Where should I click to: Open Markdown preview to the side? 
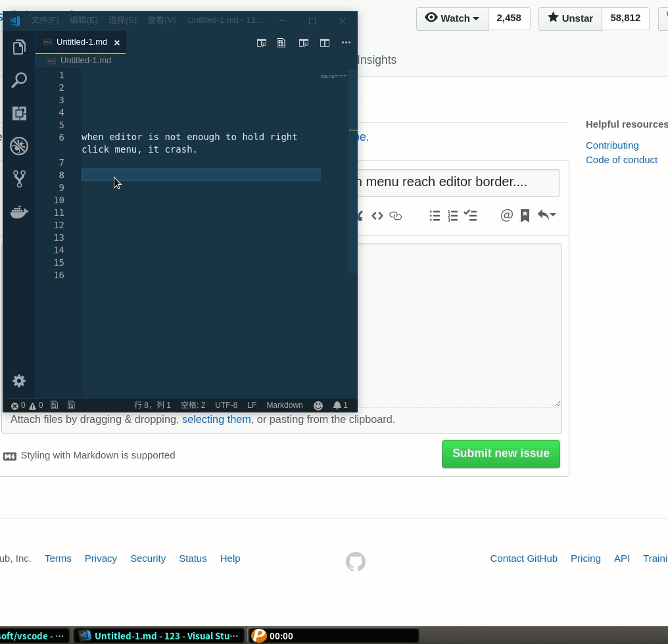303,42
